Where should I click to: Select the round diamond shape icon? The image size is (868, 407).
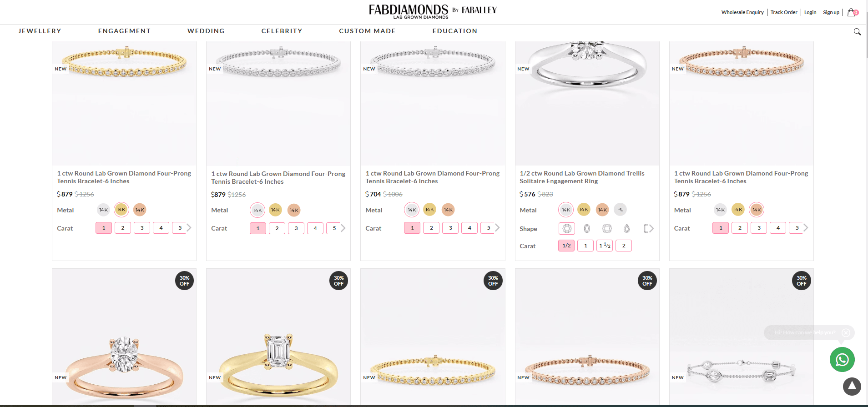tap(567, 228)
